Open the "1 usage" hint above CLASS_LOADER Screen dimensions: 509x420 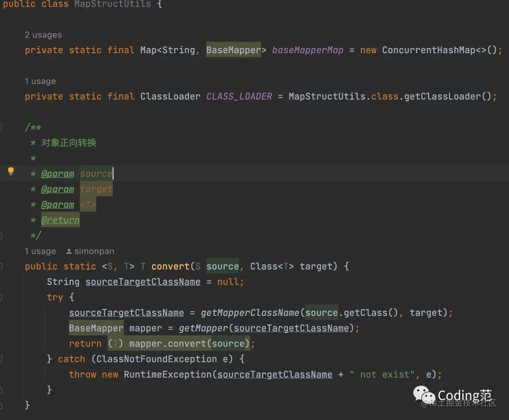pyautogui.click(x=40, y=81)
